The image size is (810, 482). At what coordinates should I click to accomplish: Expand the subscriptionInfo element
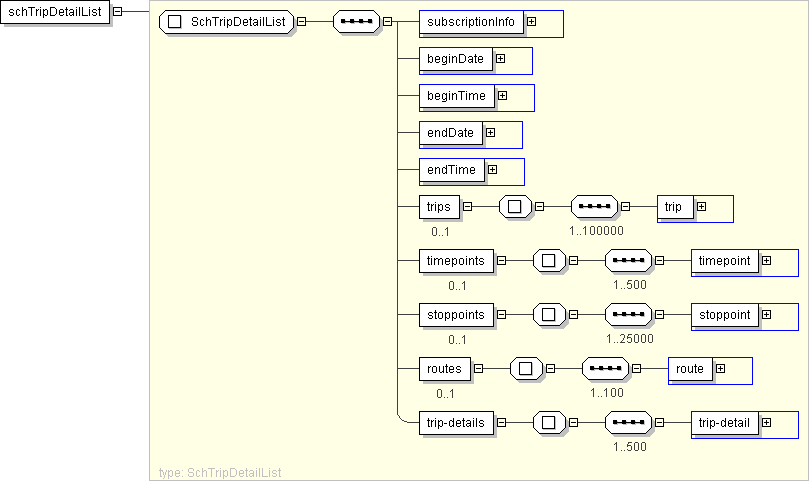click(532, 22)
